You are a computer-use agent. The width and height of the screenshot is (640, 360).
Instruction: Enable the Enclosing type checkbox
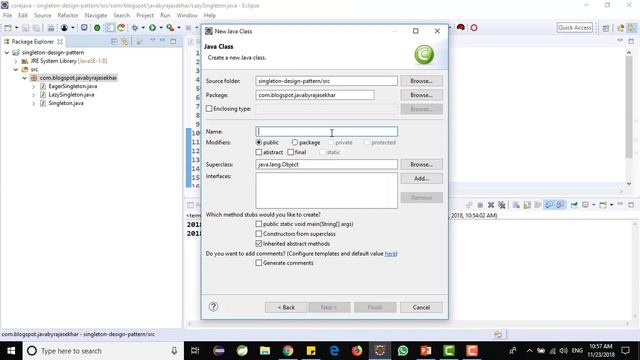209,109
